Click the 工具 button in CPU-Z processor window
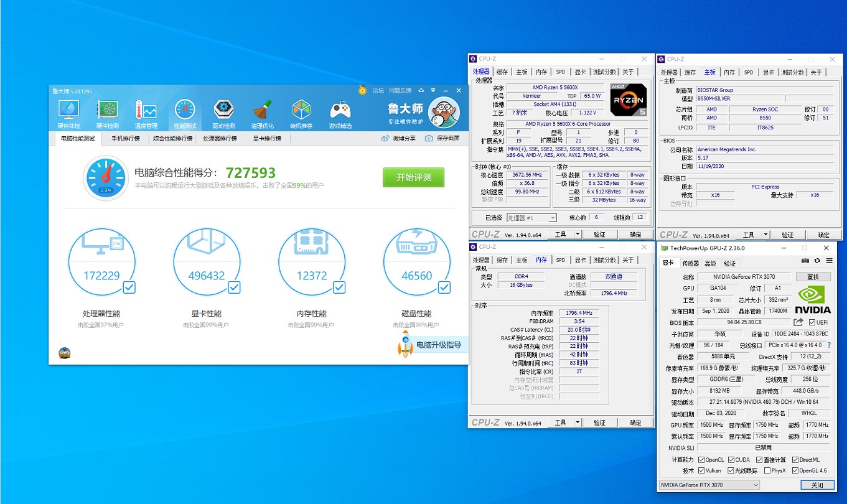This screenshot has width=847, height=504. click(x=561, y=235)
